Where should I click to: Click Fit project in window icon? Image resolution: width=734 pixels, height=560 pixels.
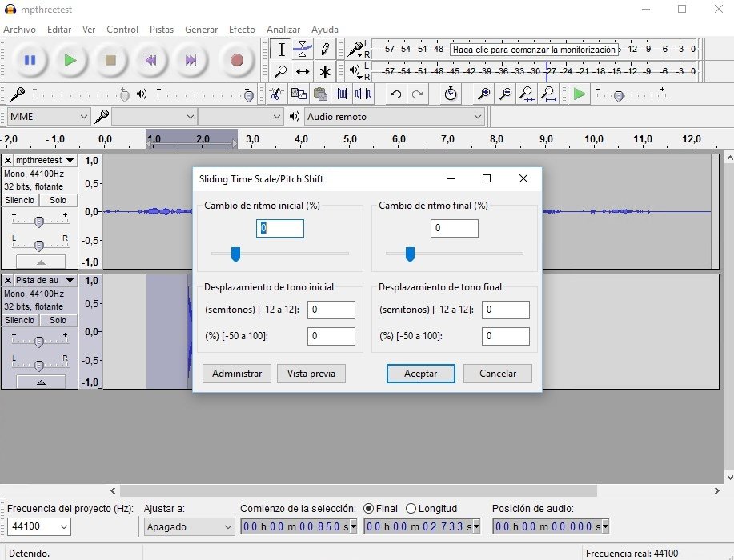click(x=548, y=94)
